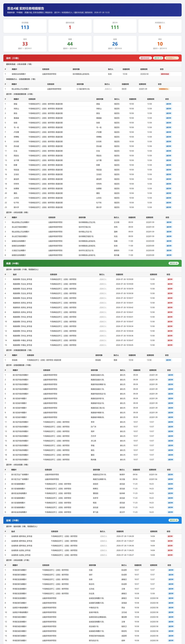Click executor 焦得宇 in 南通 小队长任务
Viewport: 185px width, 644px height.
pos(122,475)
